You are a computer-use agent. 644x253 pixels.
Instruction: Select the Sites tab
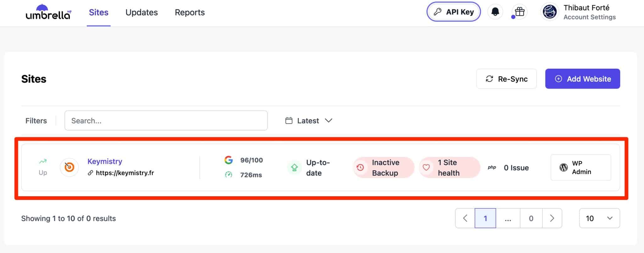(x=98, y=13)
